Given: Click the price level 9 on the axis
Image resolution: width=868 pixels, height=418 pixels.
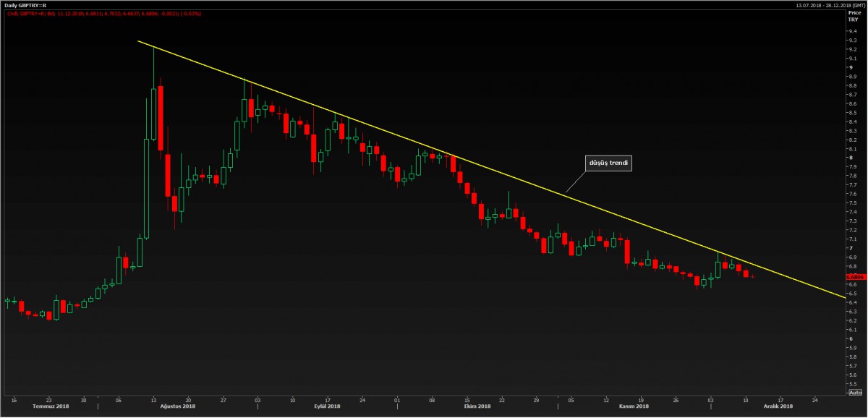Looking at the screenshot, I should pos(851,67).
